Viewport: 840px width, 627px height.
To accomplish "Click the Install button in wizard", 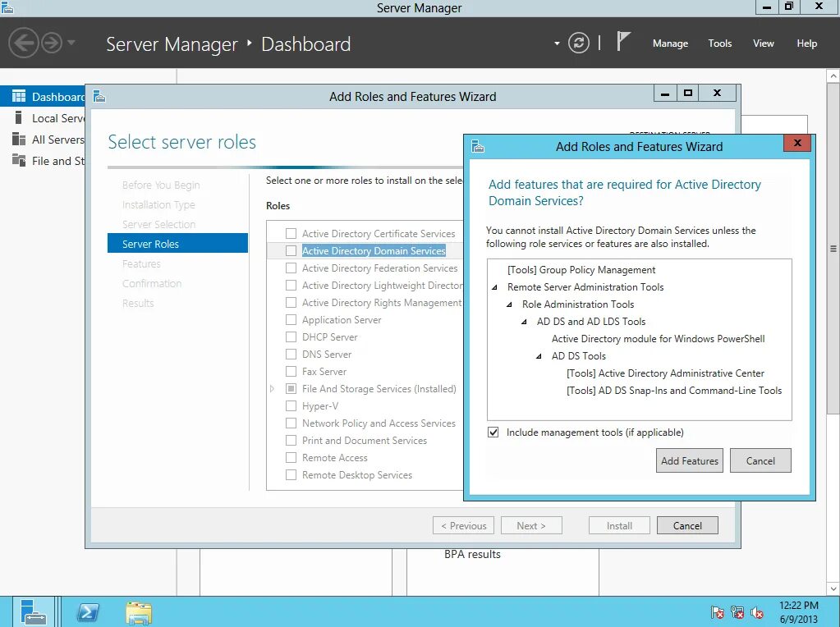I will [x=619, y=526].
